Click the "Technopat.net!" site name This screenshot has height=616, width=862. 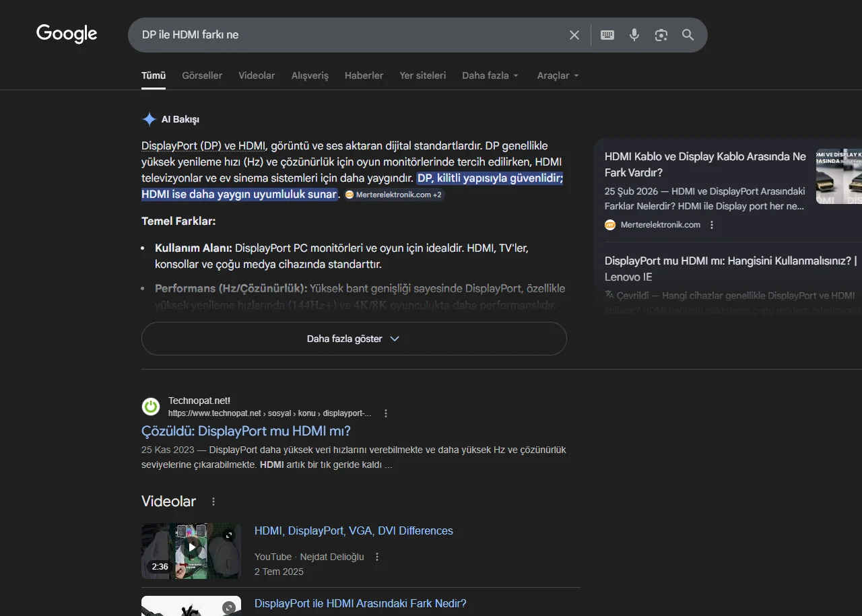199,401
